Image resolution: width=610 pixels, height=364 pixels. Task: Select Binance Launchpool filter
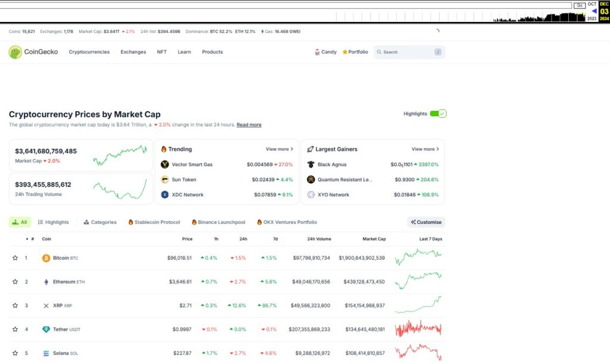pos(218,222)
